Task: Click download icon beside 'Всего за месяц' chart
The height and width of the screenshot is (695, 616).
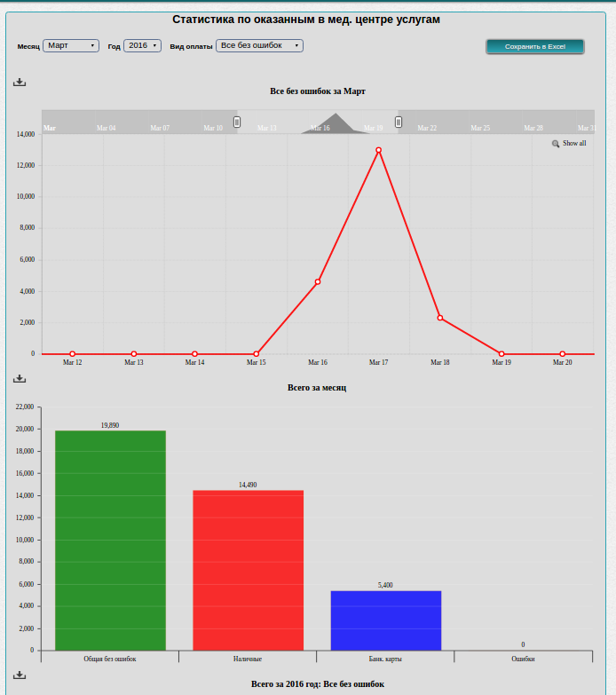Action: click(x=20, y=379)
